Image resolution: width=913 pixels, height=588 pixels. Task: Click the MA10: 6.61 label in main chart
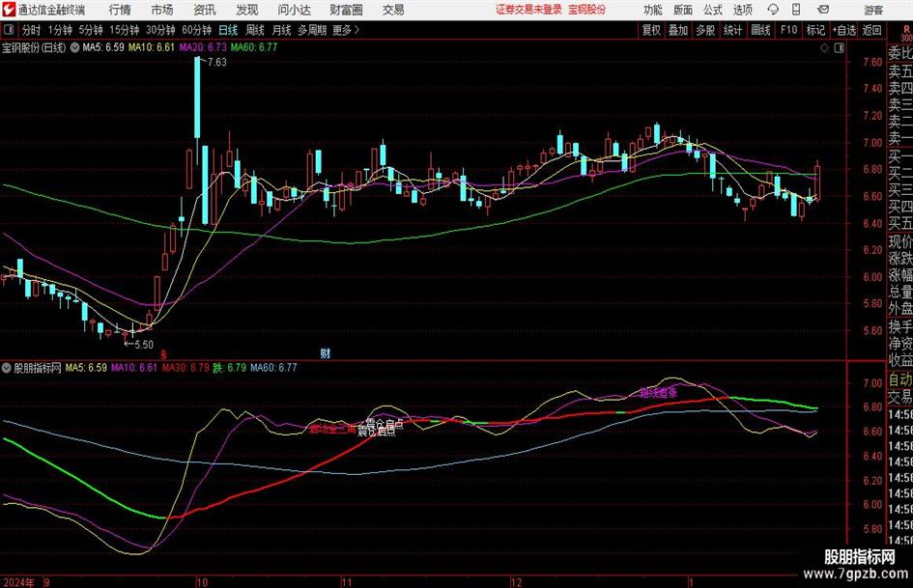[x=152, y=47]
